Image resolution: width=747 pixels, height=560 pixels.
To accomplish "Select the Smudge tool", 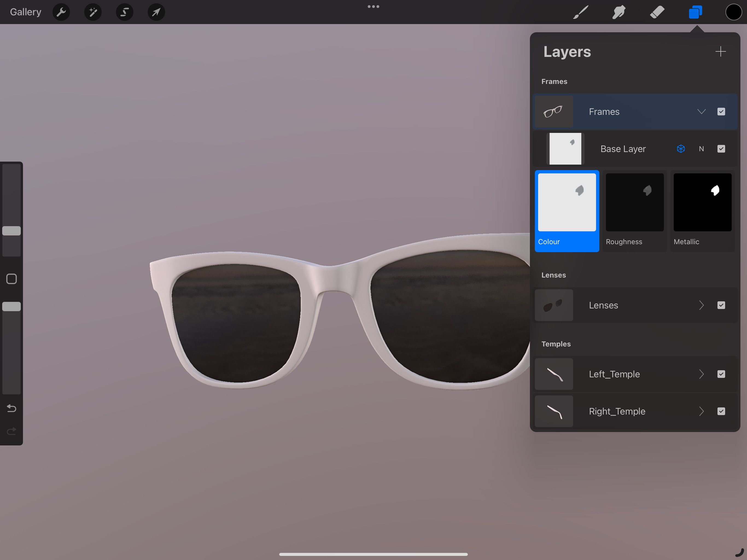I will [x=618, y=12].
